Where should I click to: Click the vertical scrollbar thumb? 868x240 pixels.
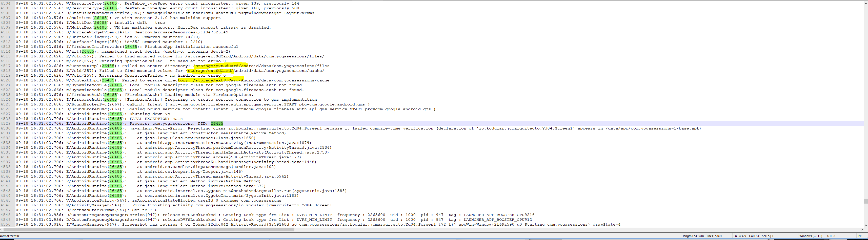865,201
